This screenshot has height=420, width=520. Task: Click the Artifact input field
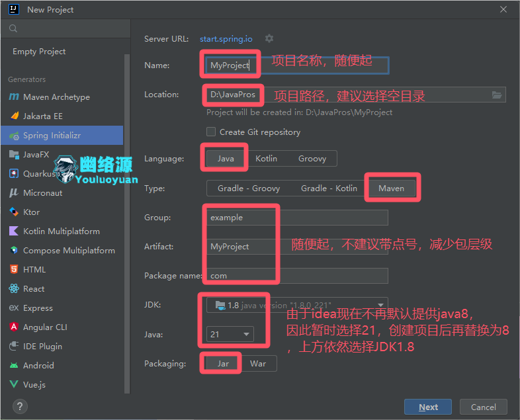[x=297, y=247]
